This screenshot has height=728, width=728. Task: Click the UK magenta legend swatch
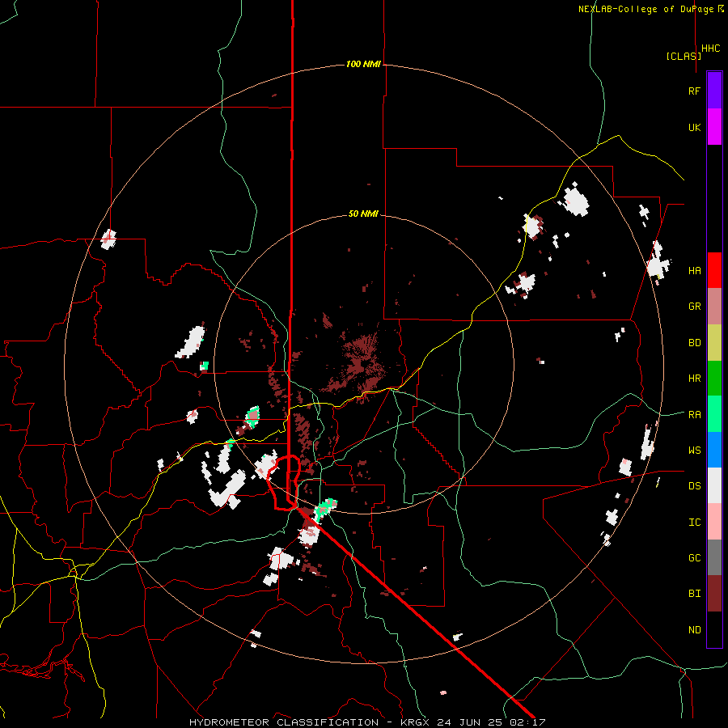point(714,127)
